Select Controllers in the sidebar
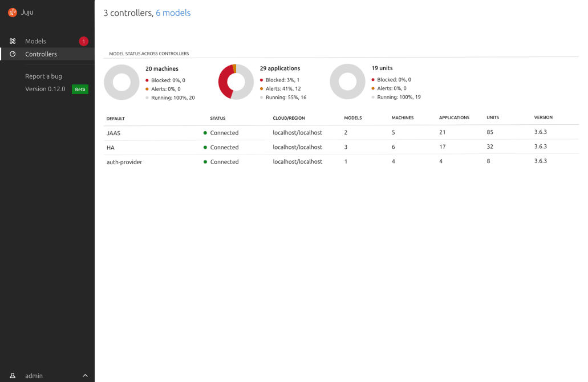Viewport: 588px width, 382px height. click(48, 54)
